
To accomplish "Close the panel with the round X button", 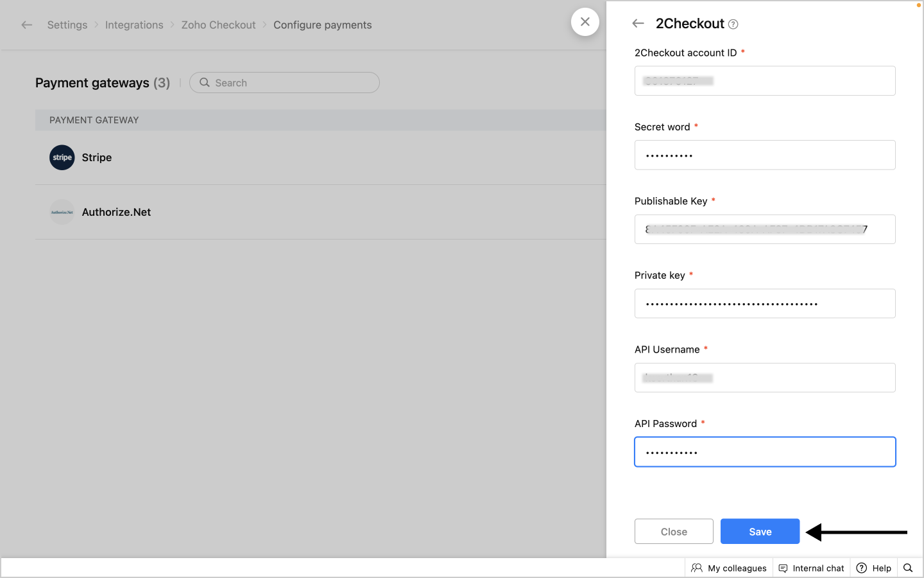I will tap(585, 22).
